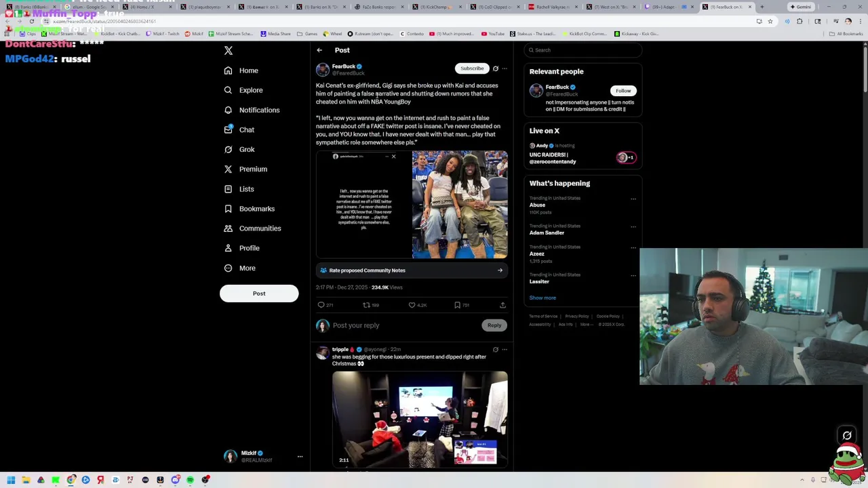Click the blue Post button in sidebar

259,293
